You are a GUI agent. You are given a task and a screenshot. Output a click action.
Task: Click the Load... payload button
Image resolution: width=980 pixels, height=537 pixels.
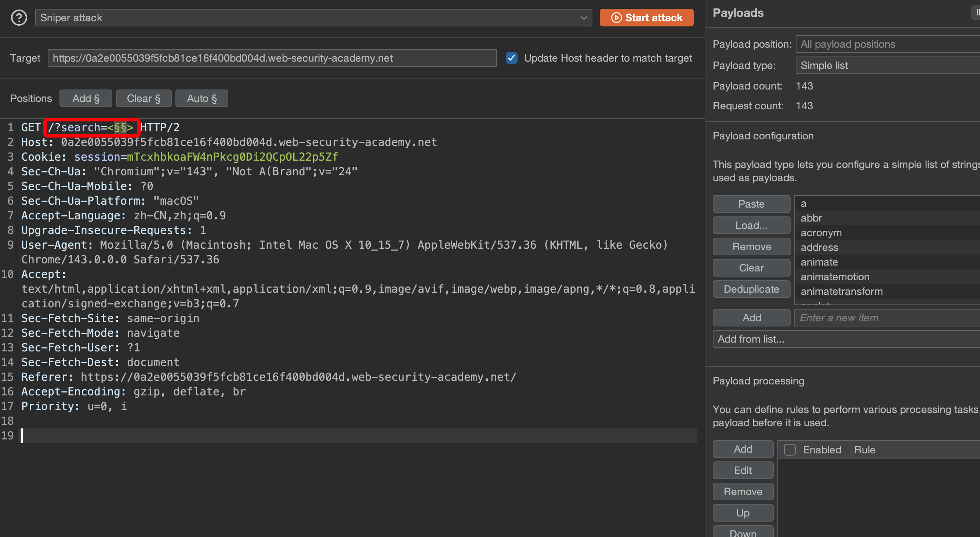[751, 226]
